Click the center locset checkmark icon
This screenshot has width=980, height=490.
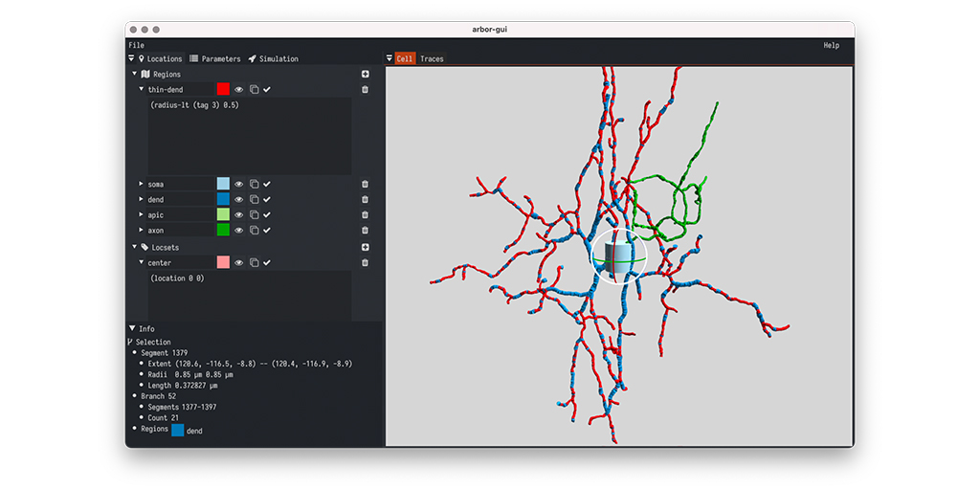pos(267,262)
